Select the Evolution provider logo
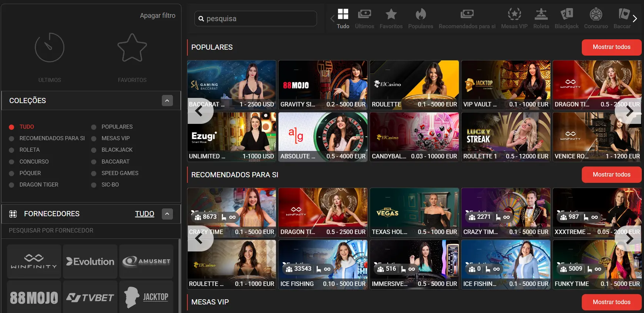Viewport: 644px width, 313px height. pos(90,261)
